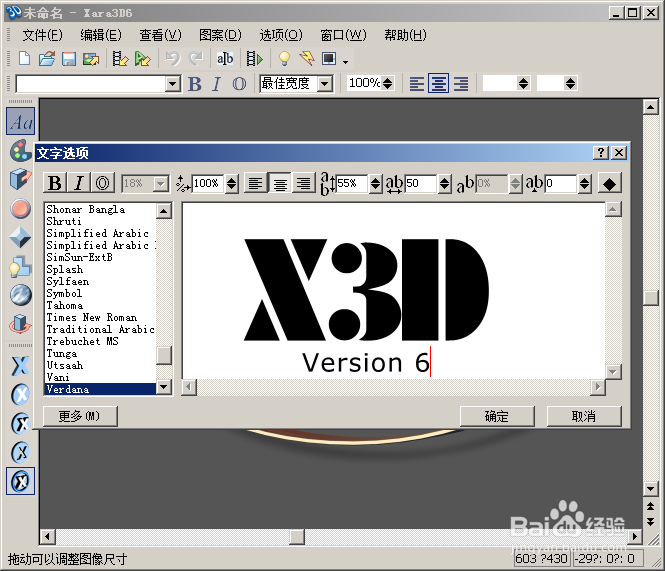Select the Aa text tool in the sidebar
Screen dimensions: 665x571
[20, 122]
